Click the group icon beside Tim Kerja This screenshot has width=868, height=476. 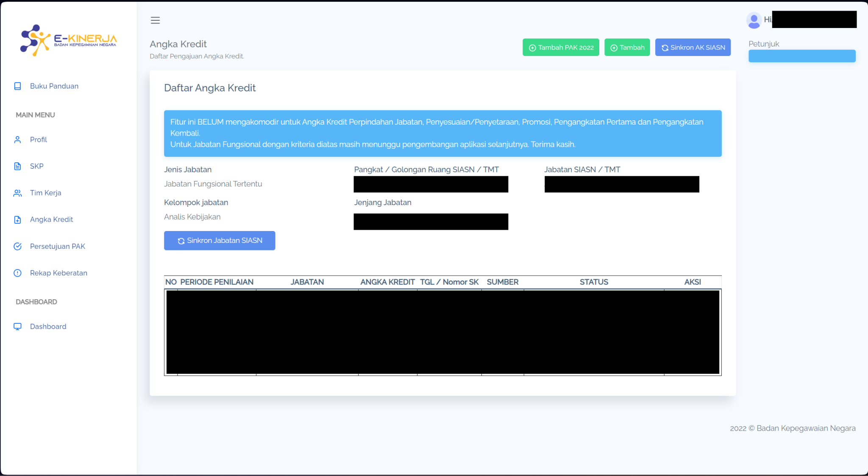17,193
